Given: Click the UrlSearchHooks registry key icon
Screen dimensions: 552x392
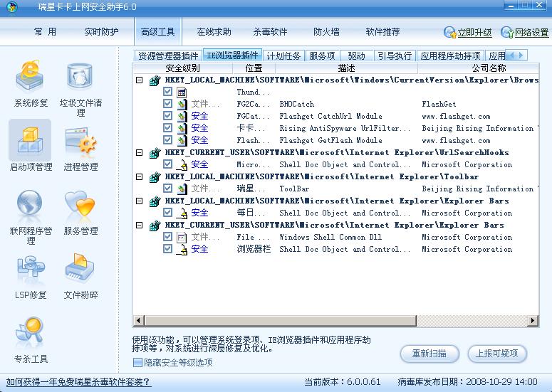Looking at the screenshot, I should click(x=155, y=153).
